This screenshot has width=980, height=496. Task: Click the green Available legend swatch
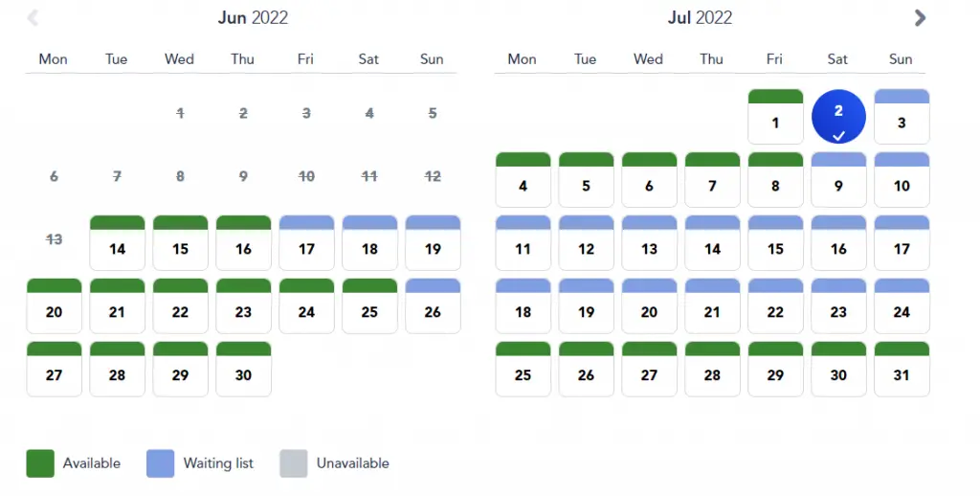coord(40,463)
